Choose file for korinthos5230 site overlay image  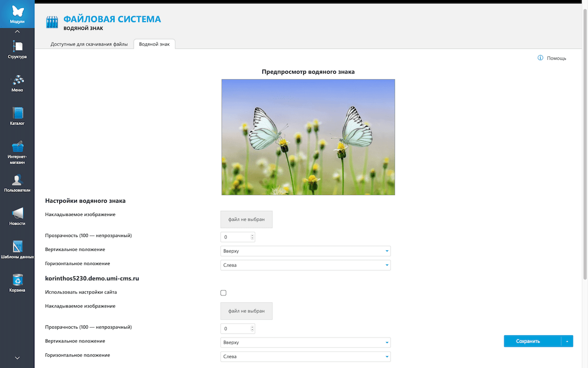coord(246,311)
